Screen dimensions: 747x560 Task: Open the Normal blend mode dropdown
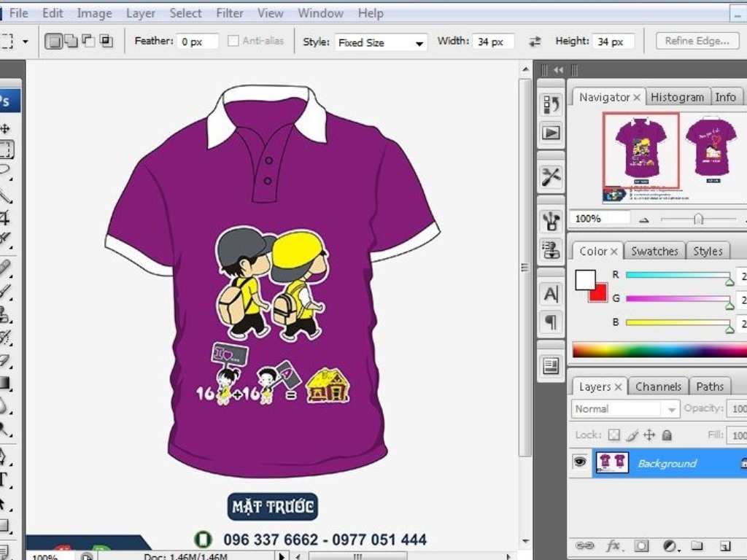(625, 409)
